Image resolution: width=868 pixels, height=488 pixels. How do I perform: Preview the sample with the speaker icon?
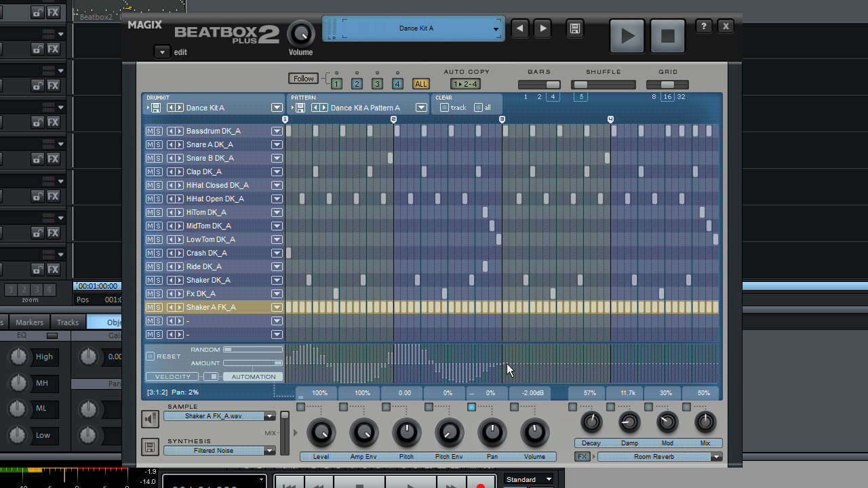pyautogui.click(x=150, y=420)
